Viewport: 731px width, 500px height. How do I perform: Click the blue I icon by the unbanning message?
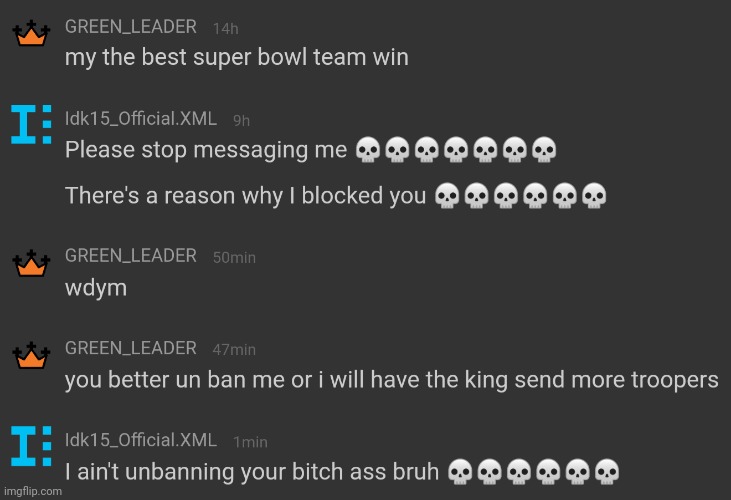pos(31,446)
